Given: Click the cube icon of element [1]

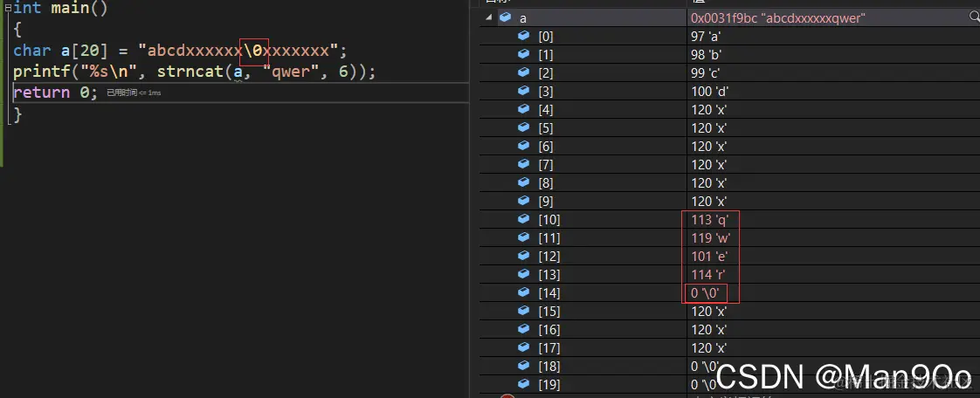Looking at the screenshot, I should [x=524, y=55].
